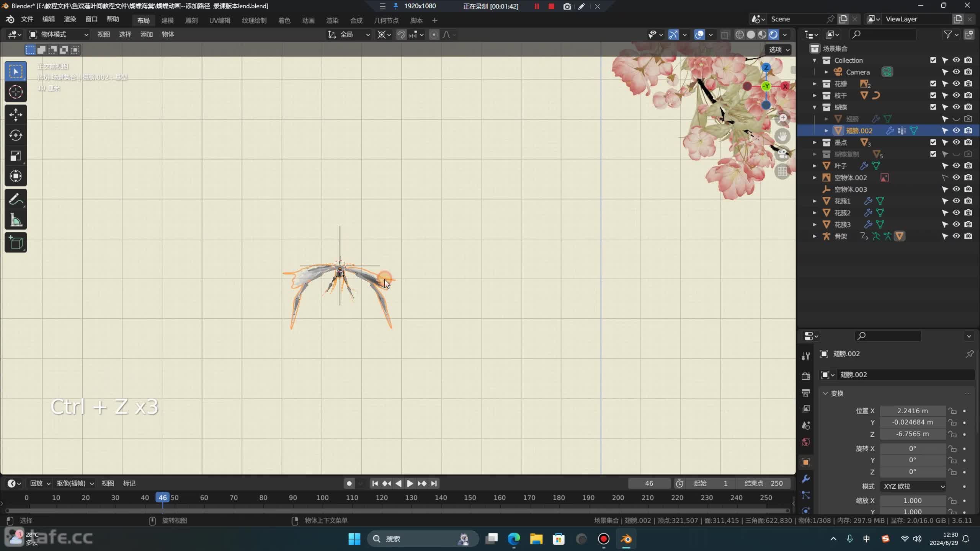Select the Annotate pencil tool
The height and width of the screenshot is (551, 980).
tap(16, 199)
